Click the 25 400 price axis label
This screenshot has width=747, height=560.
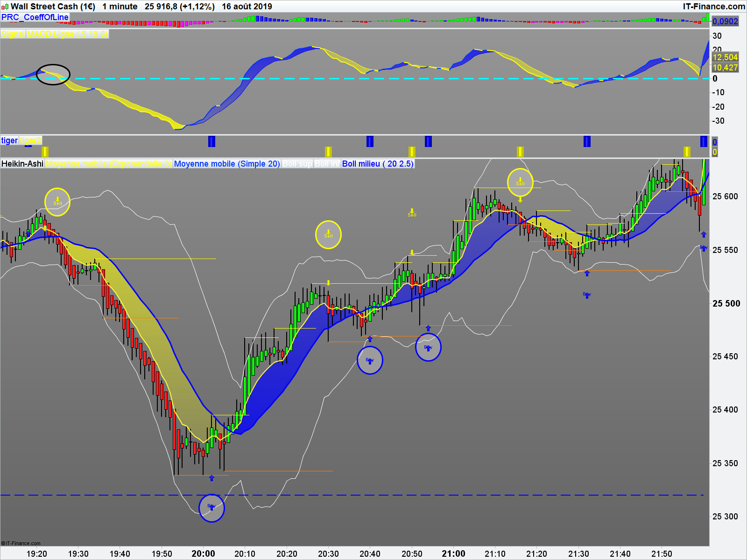pyautogui.click(x=725, y=410)
